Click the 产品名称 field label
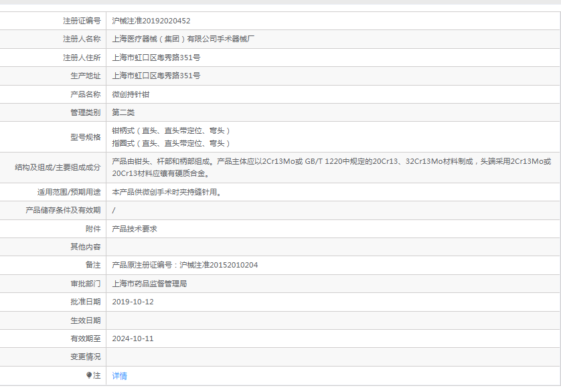This screenshot has width=561, height=392. click(86, 94)
